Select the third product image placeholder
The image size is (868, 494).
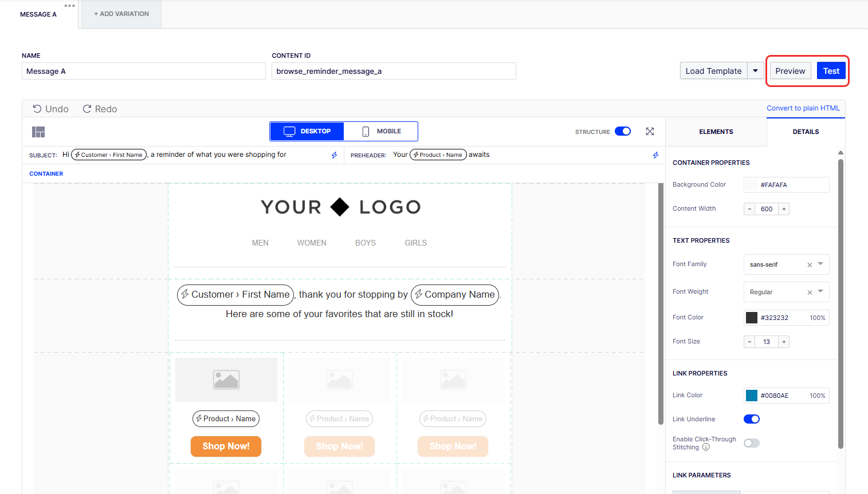pyautogui.click(x=453, y=380)
